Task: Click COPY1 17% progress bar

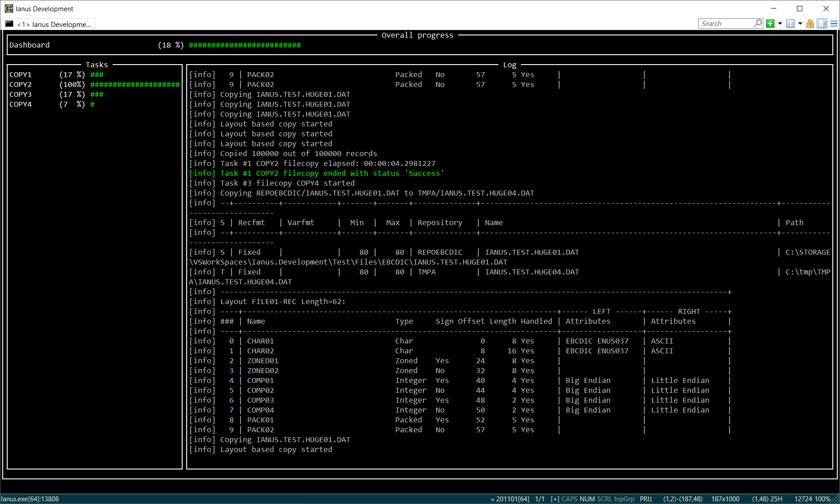Action: pyautogui.click(x=97, y=74)
